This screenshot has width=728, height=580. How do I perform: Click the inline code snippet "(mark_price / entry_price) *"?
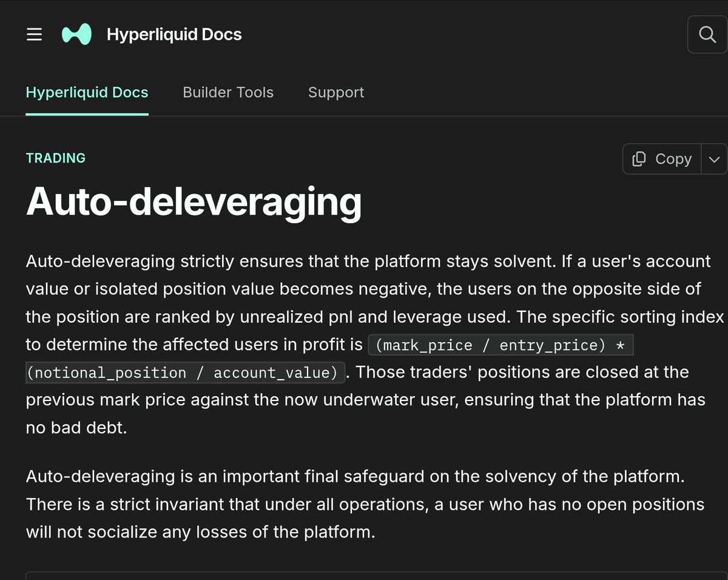500,345
